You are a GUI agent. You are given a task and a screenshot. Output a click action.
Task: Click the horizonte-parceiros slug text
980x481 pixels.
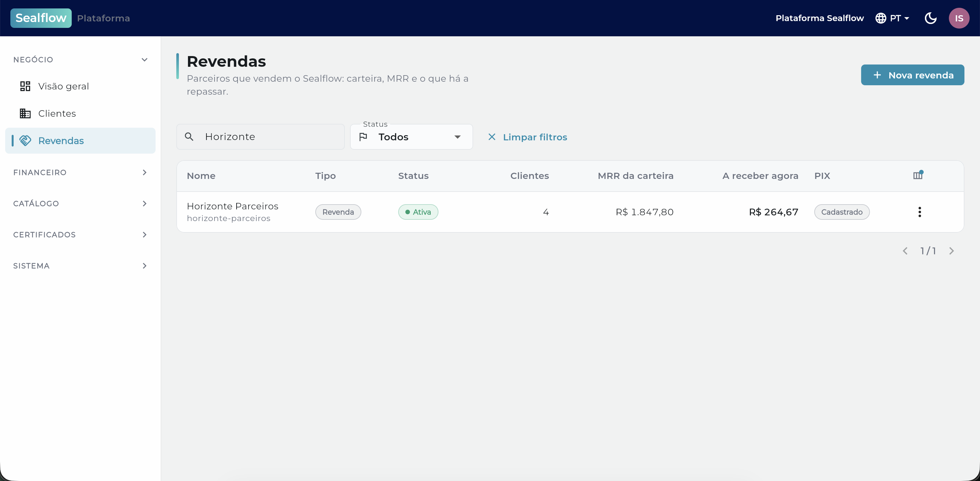coord(229,218)
